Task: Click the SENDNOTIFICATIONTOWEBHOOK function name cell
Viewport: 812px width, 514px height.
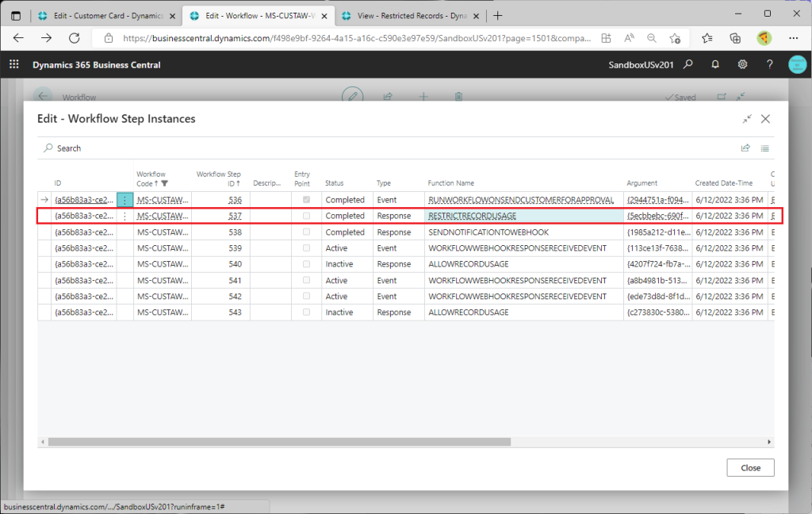Action: click(523, 232)
